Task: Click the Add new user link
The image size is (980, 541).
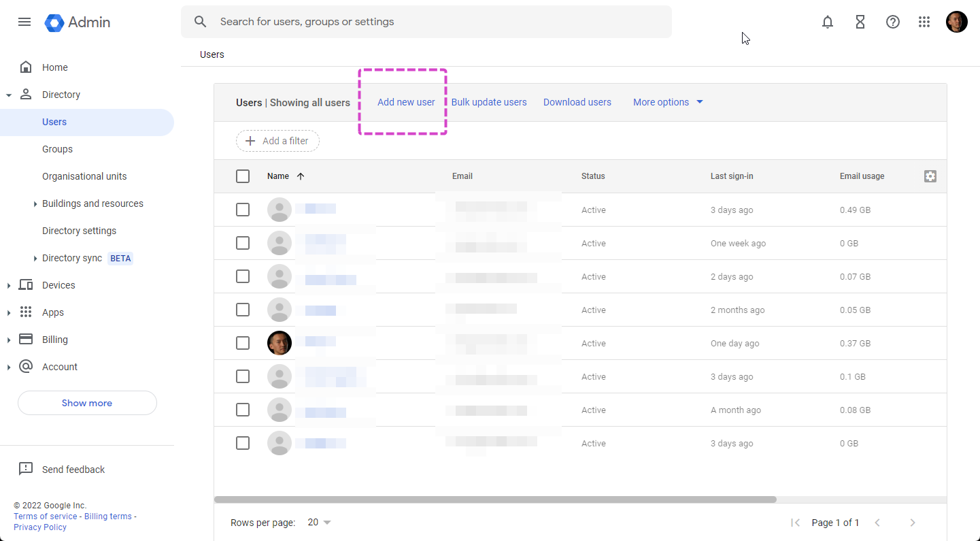Action: click(406, 102)
